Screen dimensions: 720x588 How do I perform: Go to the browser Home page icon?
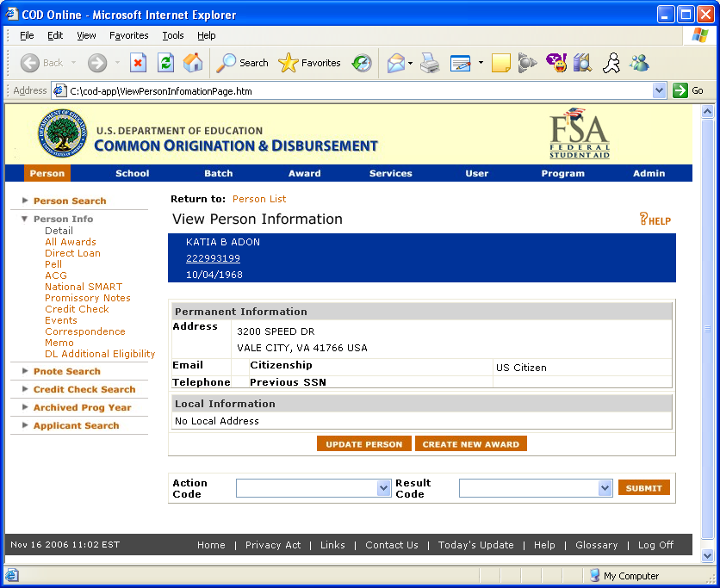[193, 63]
